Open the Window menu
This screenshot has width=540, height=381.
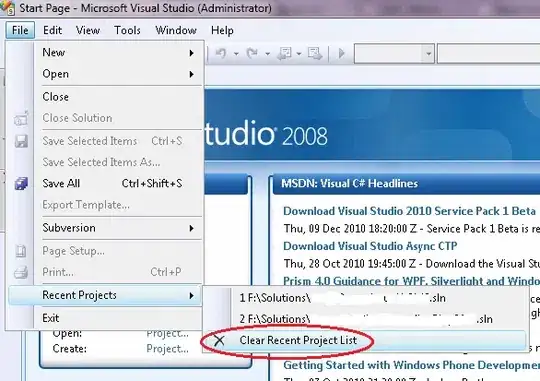[176, 30]
